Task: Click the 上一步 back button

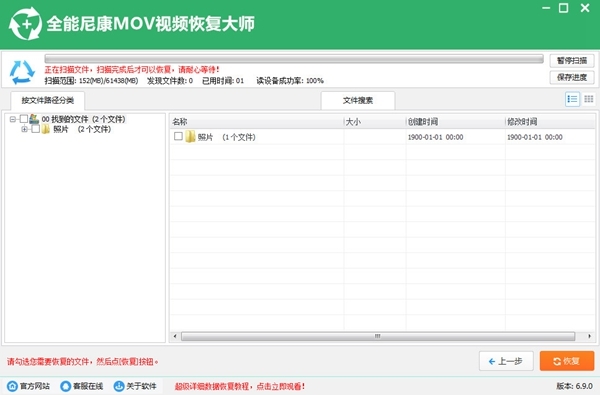Action: (x=506, y=361)
